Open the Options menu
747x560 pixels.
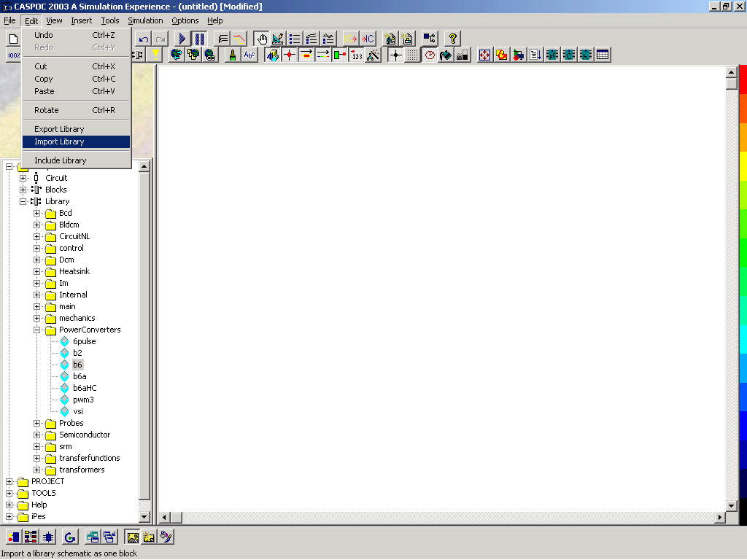(x=185, y=20)
